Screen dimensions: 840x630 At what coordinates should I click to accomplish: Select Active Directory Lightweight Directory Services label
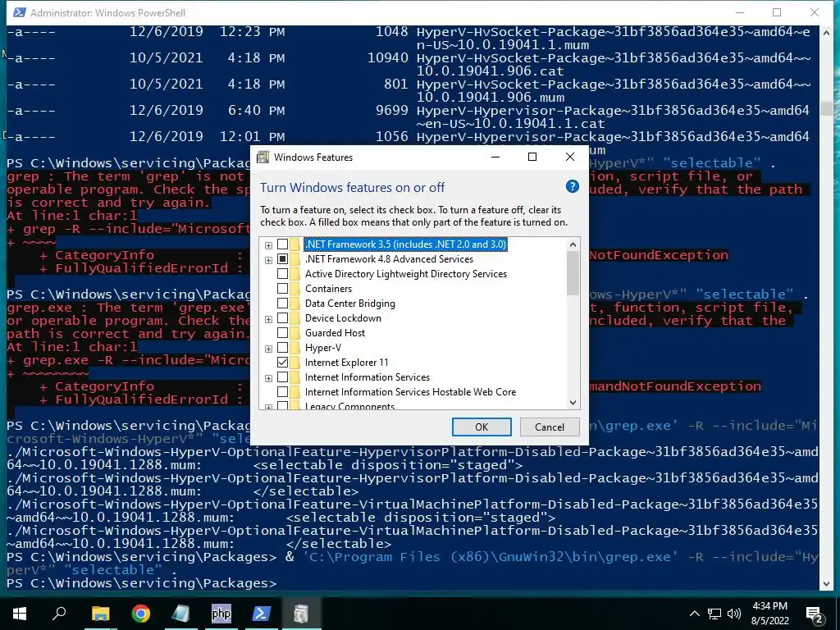click(405, 274)
